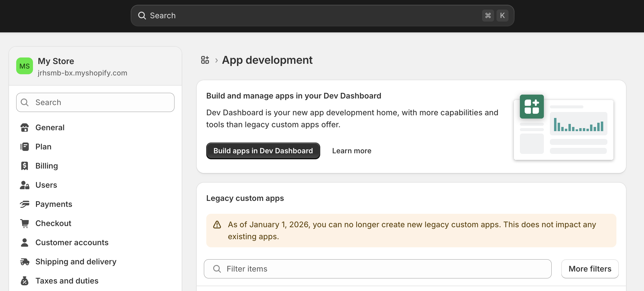This screenshot has width=644, height=291.
Task: Open Shipping via the truck icon
Action: click(x=25, y=261)
